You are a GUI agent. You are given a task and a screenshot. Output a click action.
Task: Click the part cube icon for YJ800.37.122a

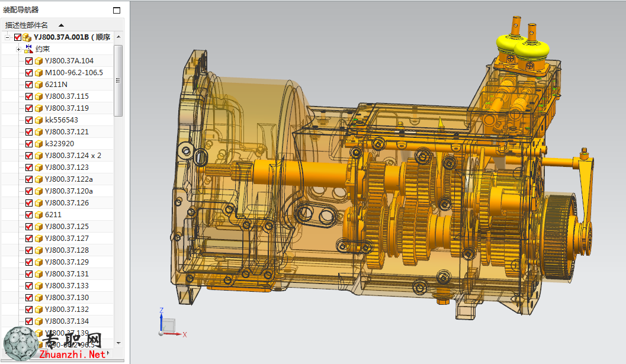(38, 179)
